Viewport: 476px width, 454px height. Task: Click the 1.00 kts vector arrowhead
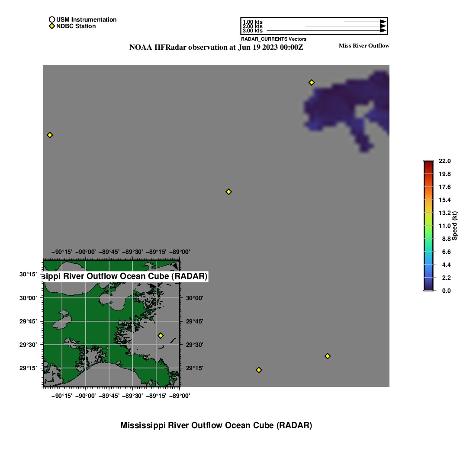[383, 22]
